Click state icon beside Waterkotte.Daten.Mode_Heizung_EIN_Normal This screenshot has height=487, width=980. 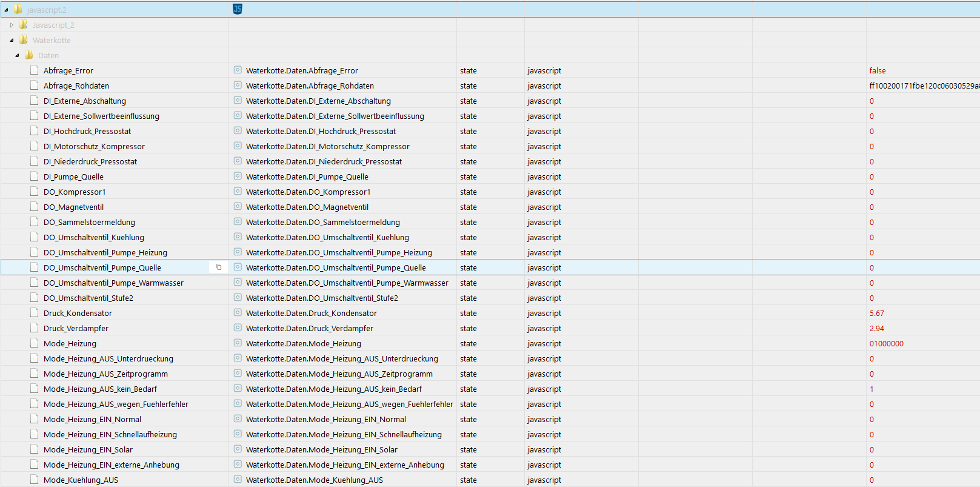click(x=238, y=418)
